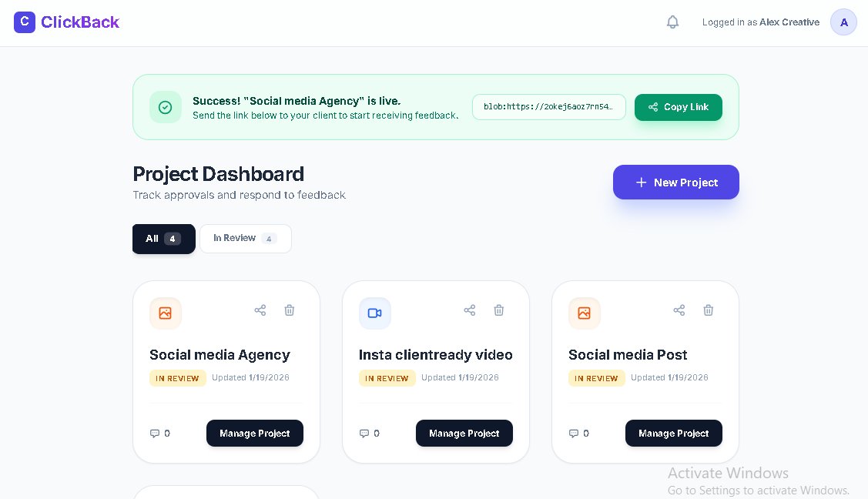Manage Project for Social media Post
This screenshot has width=868, height=499.
674,434
